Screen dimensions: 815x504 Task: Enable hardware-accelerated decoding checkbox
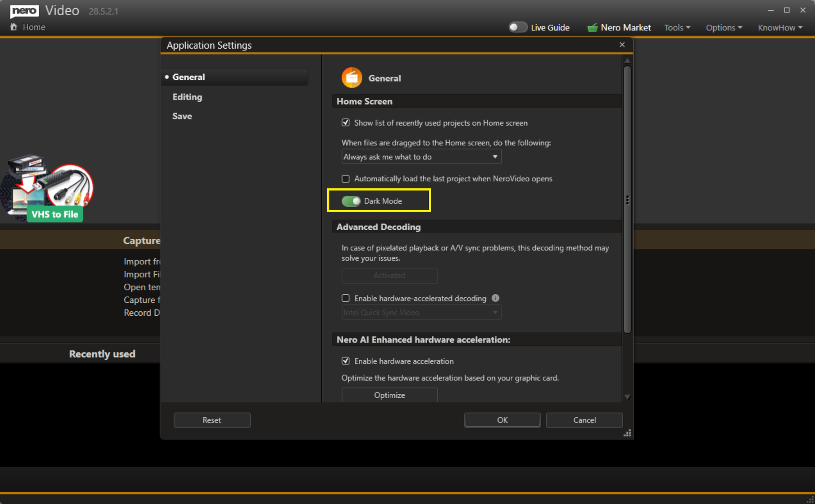[346, 298]
